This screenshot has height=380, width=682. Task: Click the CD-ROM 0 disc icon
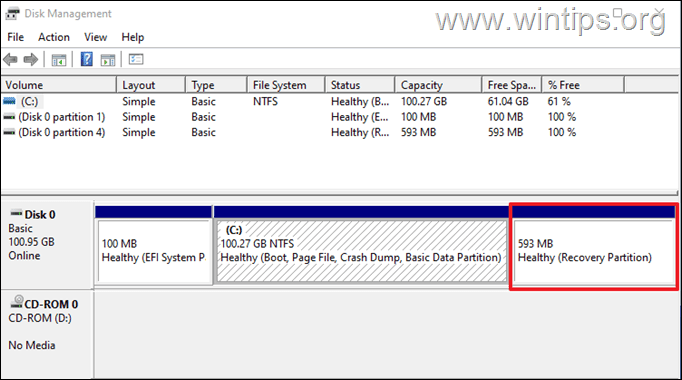click(17, 302)
